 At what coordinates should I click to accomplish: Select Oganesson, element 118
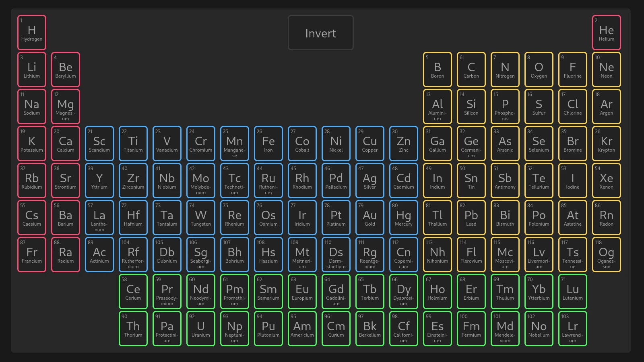tap(607, 254)
